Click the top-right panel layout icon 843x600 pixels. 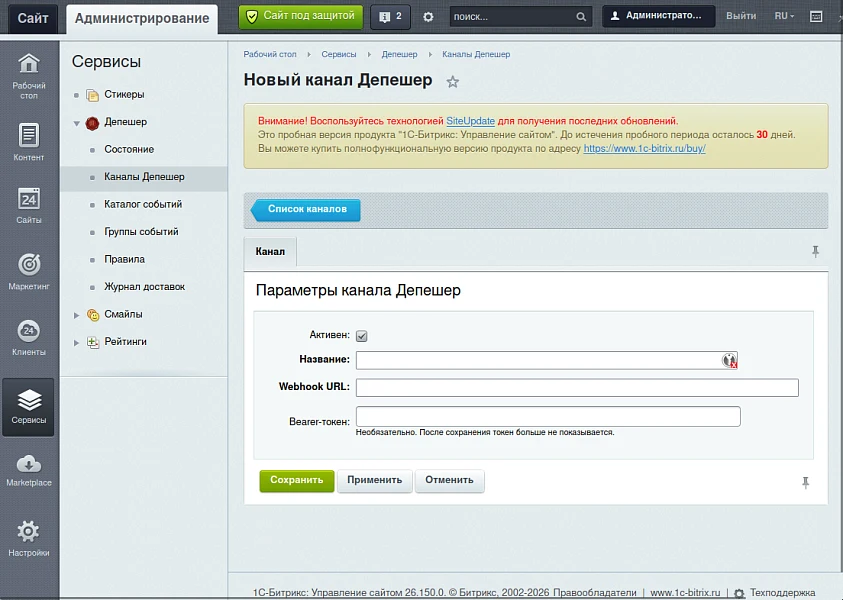click(x=816, y=17)
